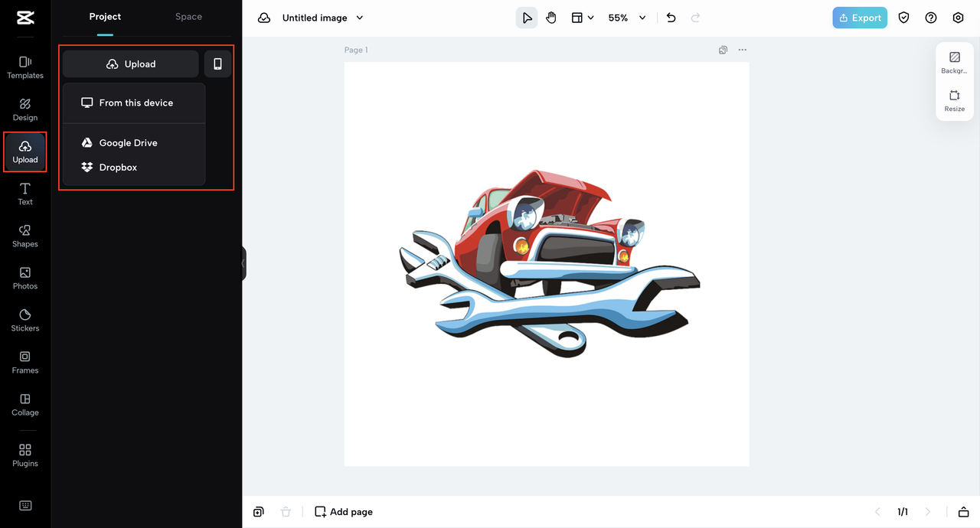Choose the Dropbox upload option

click(x=134, y=167)
